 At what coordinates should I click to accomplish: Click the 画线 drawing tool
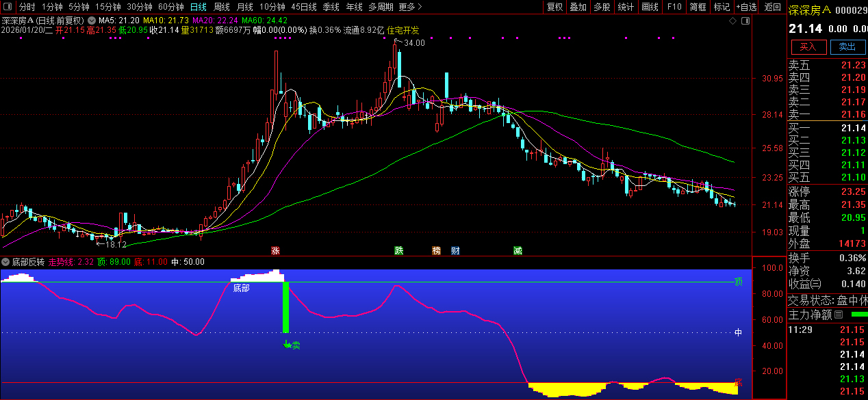tap(649, 7)
